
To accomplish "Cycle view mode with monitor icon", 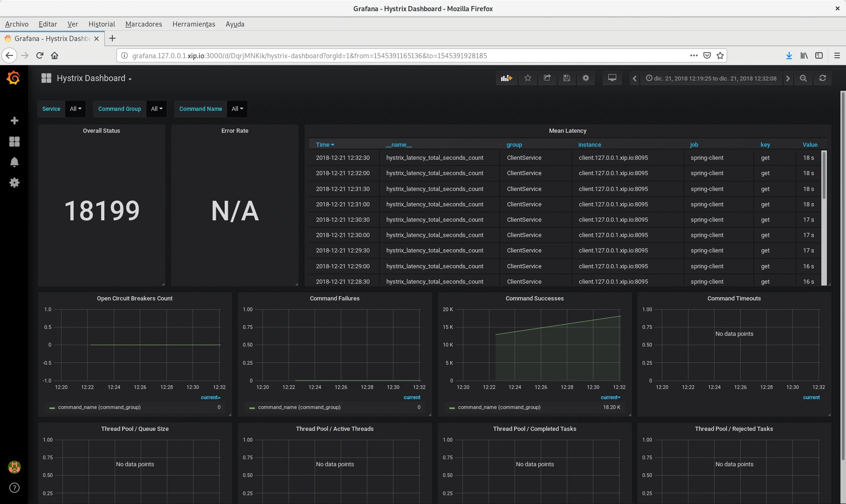I will pyautogui.click(x=612, y=78).
